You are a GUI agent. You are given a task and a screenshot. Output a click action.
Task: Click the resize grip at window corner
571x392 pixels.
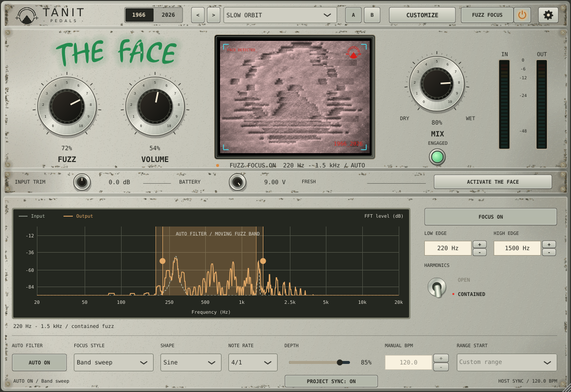tap(566, 388)
